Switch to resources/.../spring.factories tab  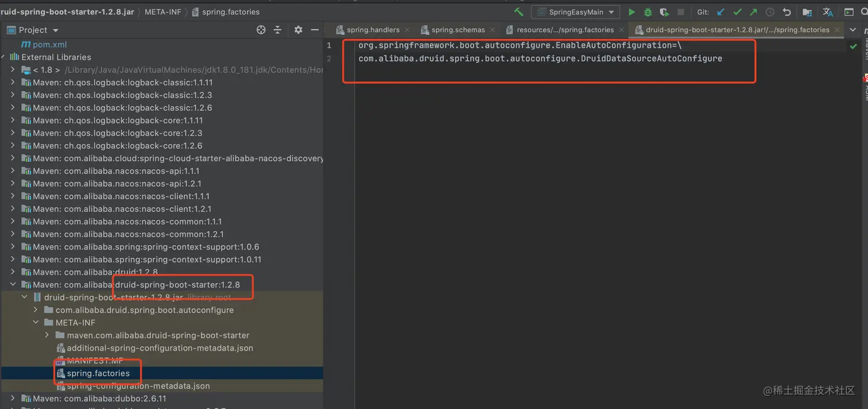(x=565, y=30)
